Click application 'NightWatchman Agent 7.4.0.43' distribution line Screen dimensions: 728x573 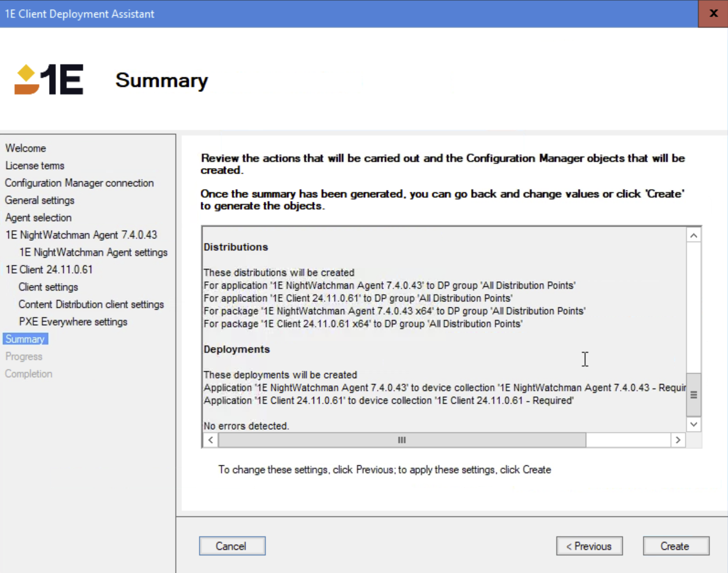[390, 285]
